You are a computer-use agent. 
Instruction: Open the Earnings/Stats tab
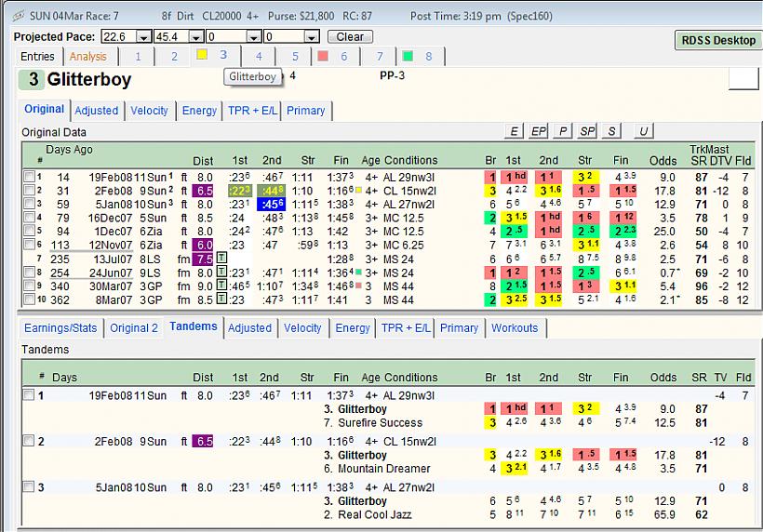pyautogui.click(x=60, y=328)
